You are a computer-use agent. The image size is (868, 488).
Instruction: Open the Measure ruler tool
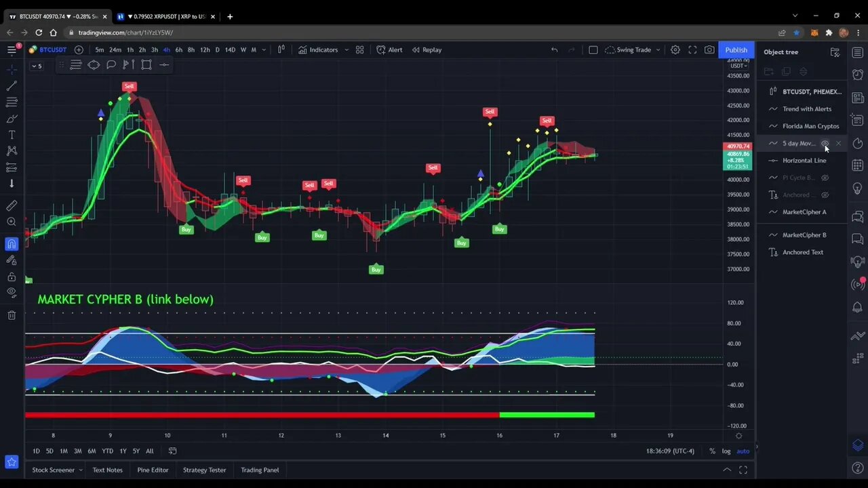pyautogui.click(x=12, y=205)
